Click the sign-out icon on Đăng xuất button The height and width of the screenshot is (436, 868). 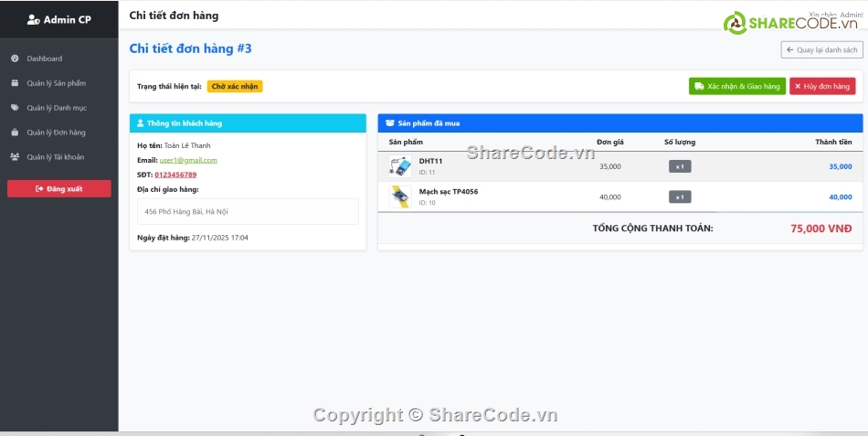point(39,189)
